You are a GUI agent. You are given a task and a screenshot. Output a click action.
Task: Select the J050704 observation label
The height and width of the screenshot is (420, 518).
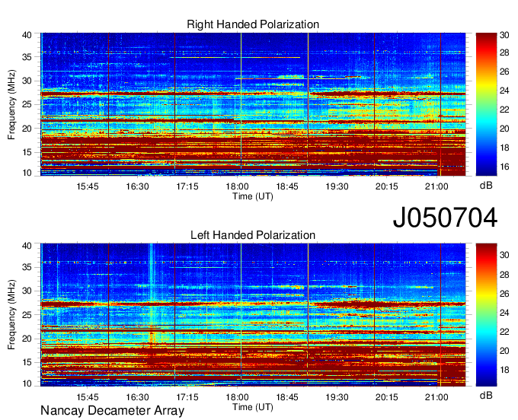pos(445,218)
